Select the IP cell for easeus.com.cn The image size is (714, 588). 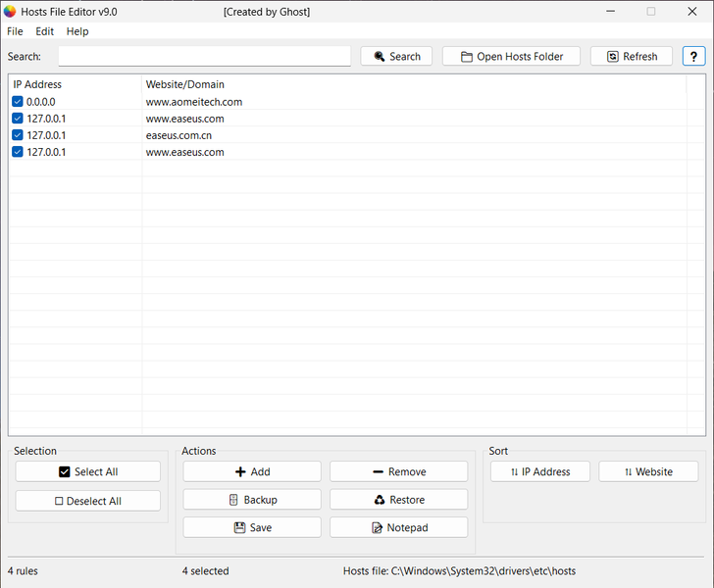[x=46, y=135]
